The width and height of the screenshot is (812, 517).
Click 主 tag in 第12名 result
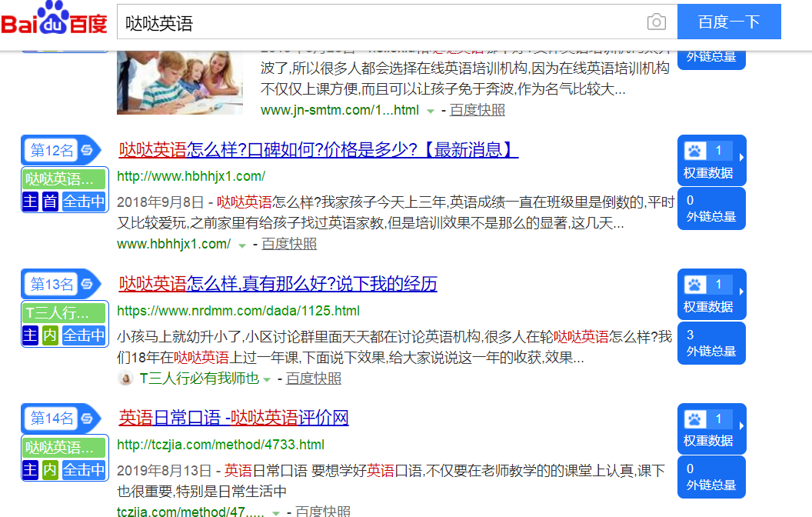click(x=31, y=201)
